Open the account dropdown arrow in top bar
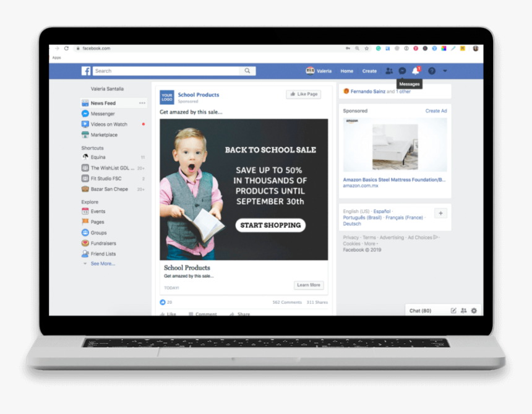The image size is (532, 414). pos(445,71)
